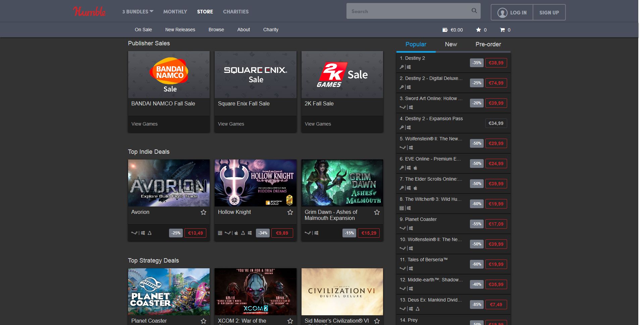
Task: Click the SIGN UP button
Action: (x=549, y=12)
